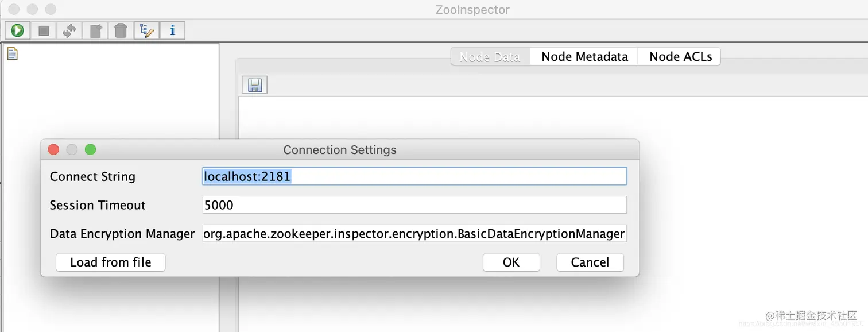
Task: Select the root document node in tree
Action: click(12, 53)
